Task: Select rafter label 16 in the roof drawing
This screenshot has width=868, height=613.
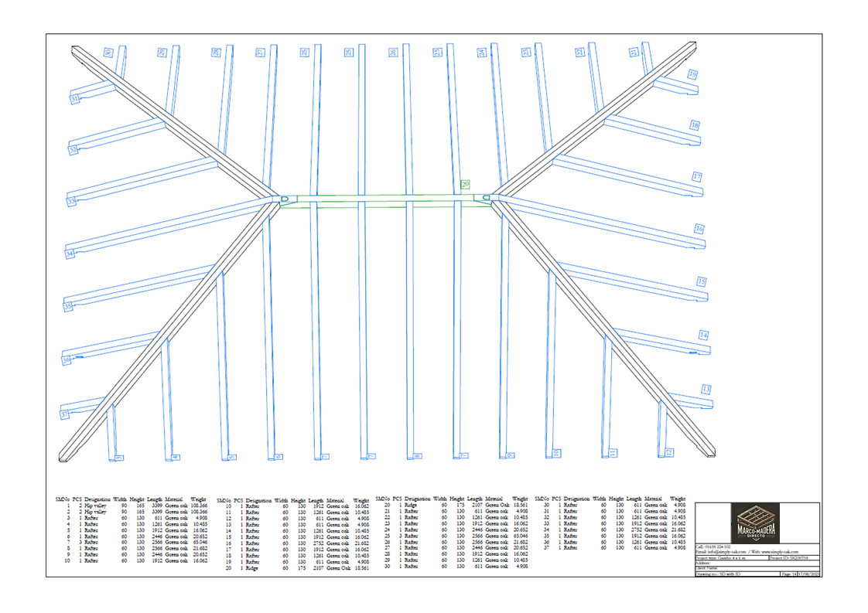Action: pyautogui.click(x=699, y=229)
